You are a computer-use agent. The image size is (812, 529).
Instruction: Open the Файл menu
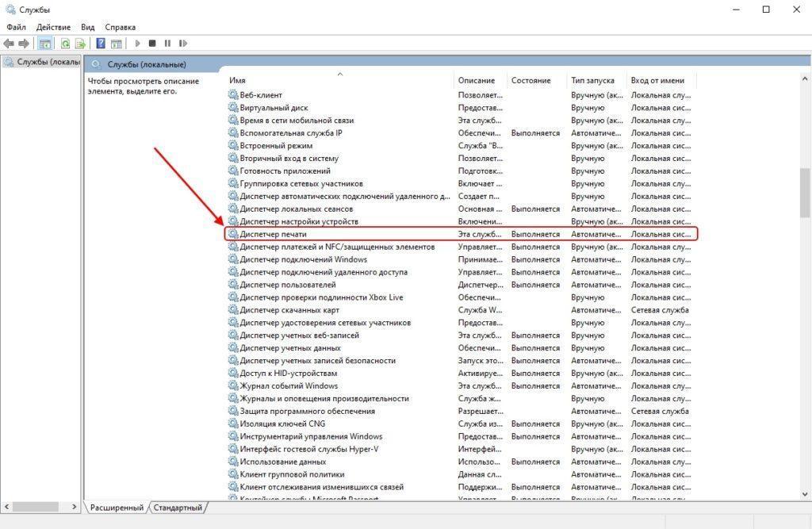[16, 27]
